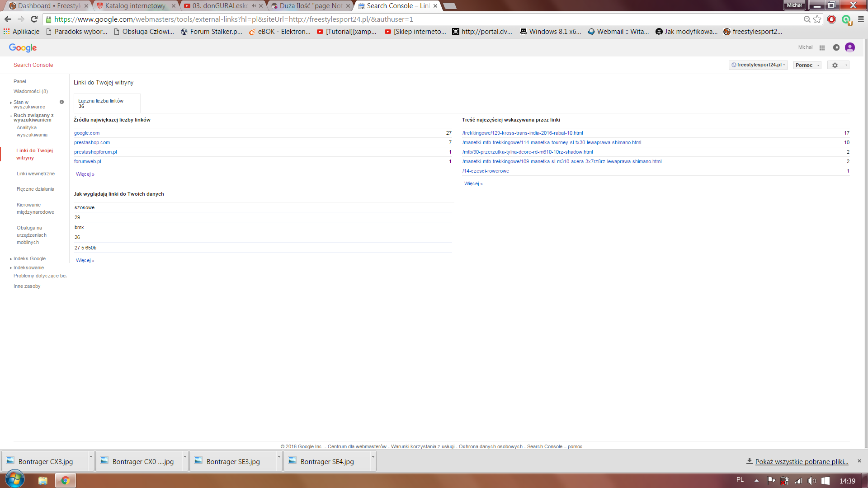Click the Windows Start orb

click(14, 479)
